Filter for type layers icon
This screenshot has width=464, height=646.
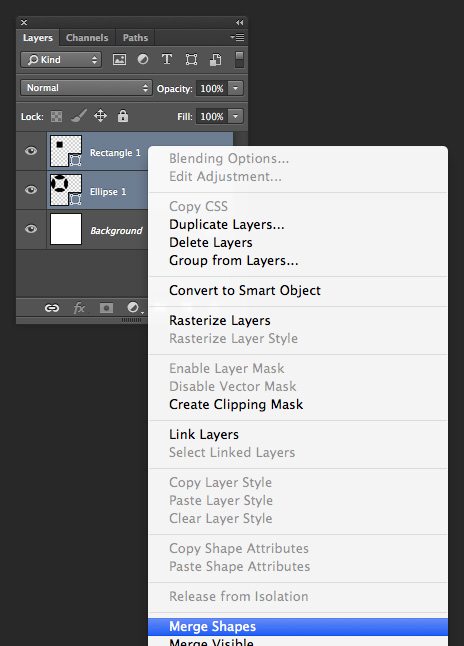point(167,59)
